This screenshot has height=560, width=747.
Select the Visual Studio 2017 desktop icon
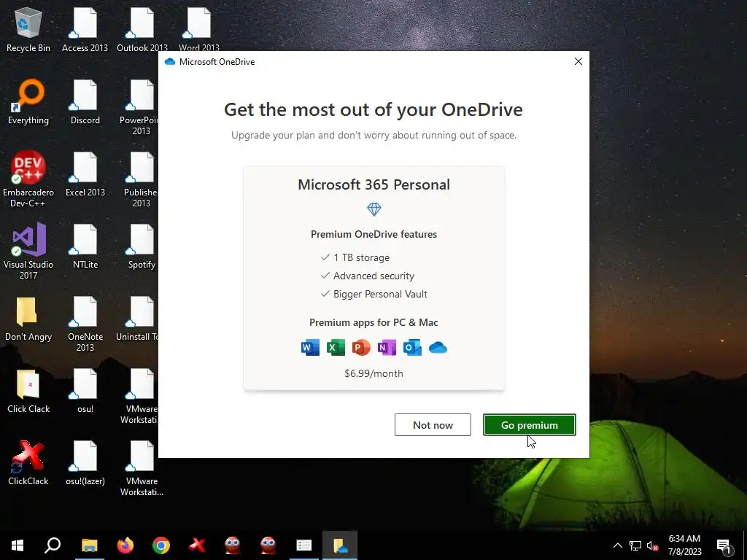(28, 252)
